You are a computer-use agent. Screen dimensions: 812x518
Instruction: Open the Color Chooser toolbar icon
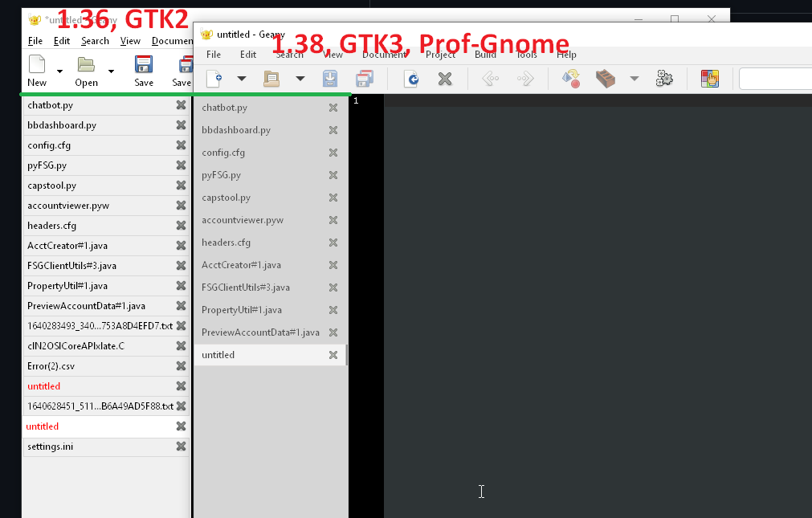pos(710,79)
